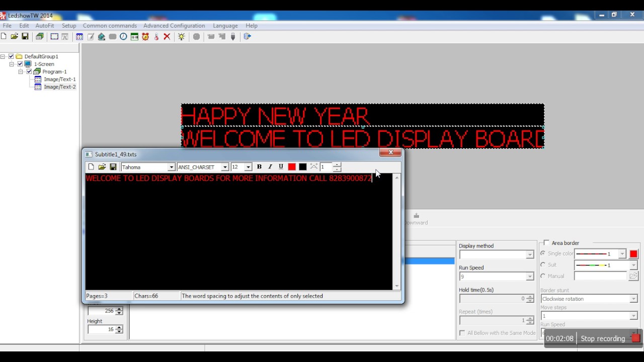The height and width of the screenshot is (362, 644).
Task: Open the Display method dropdown
Action: [x=529, y=255]
